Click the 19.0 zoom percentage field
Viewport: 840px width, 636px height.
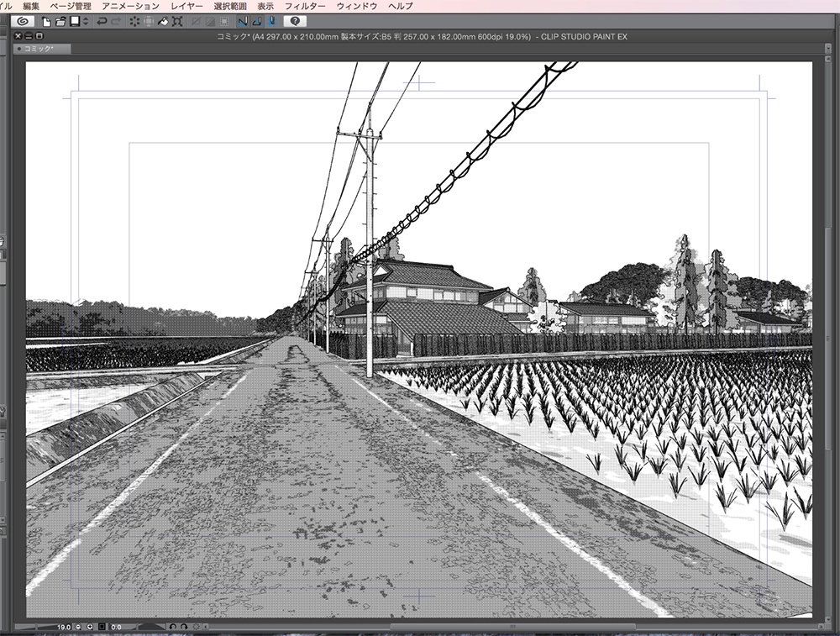coord(63,626)
